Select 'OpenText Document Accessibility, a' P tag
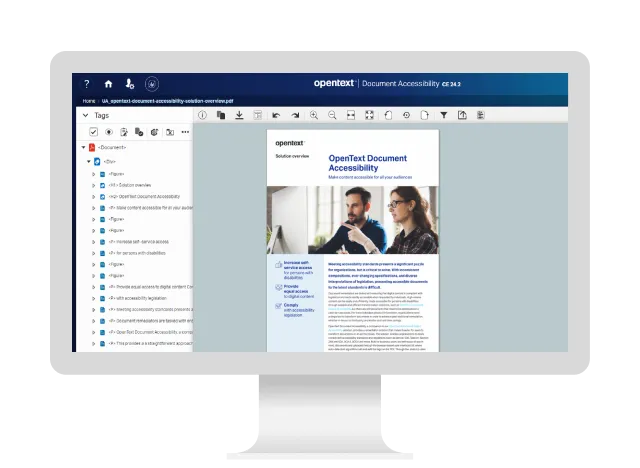 click(150, 333)
